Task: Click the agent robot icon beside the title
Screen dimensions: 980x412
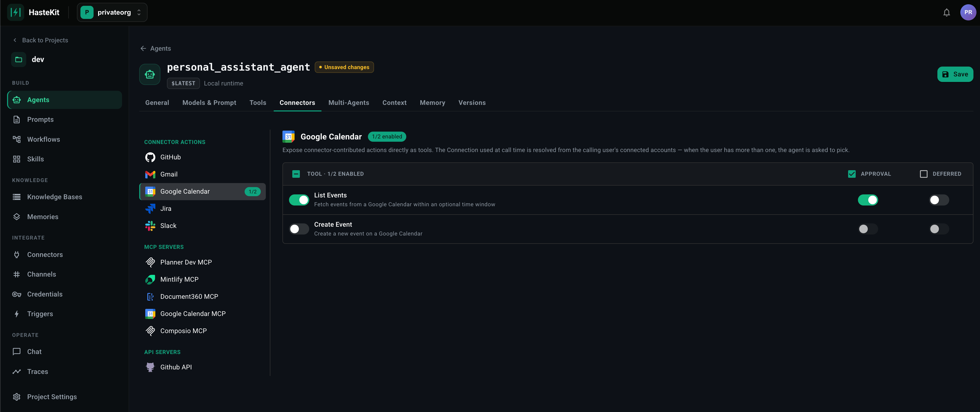Action: coord(150,74)
